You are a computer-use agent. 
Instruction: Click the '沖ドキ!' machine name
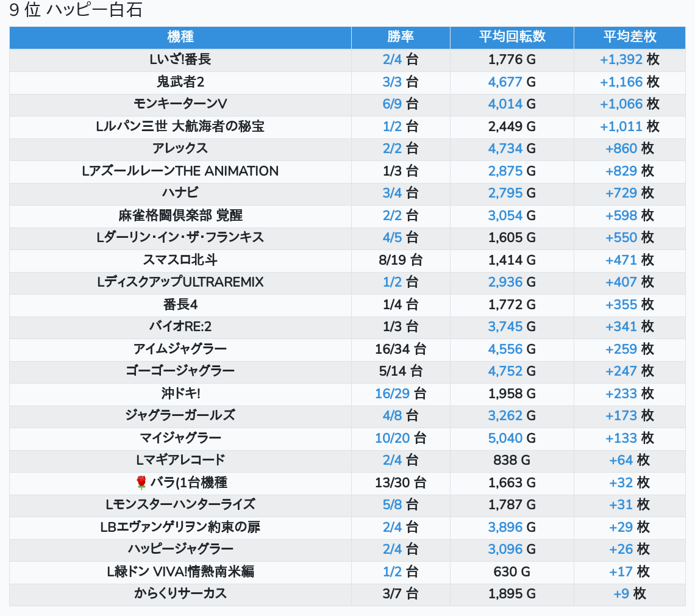(180, 394)
